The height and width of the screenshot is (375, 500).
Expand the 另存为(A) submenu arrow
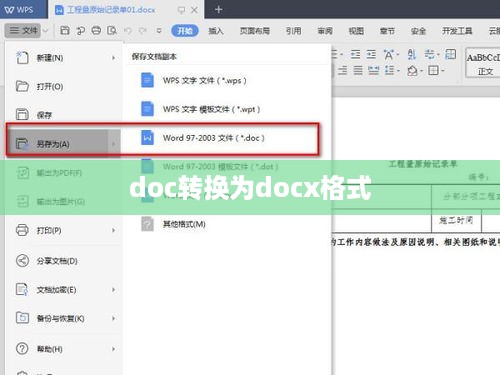pyautogui.click(x=114, y=144)
